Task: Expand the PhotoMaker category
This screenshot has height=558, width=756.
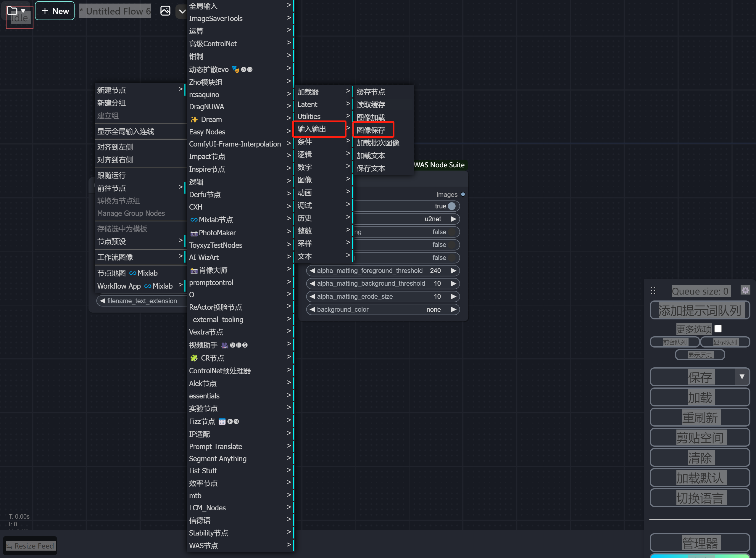Action: point(240,233)
